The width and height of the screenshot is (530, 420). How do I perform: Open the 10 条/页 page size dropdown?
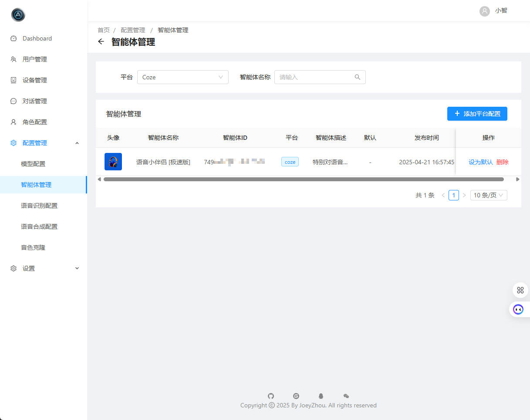tap(489, 195)
